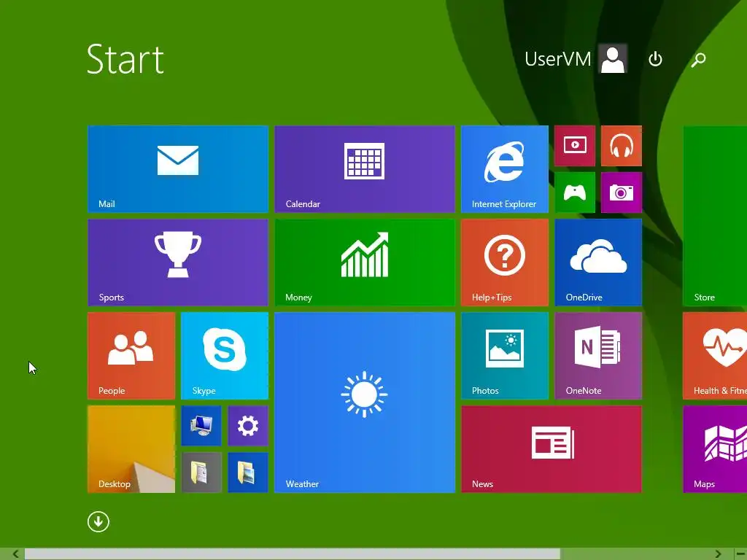Open the Desktop tile
The image size is (747, 560).
(x=131, y=448)
